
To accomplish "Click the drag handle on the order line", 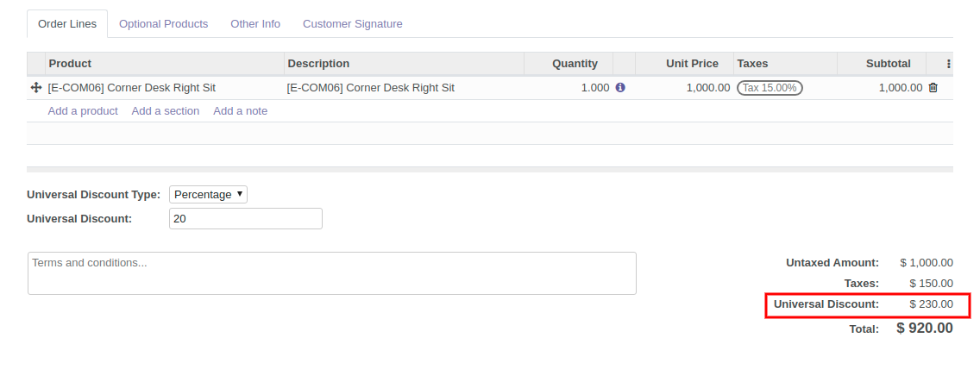I will click(36, 88).
